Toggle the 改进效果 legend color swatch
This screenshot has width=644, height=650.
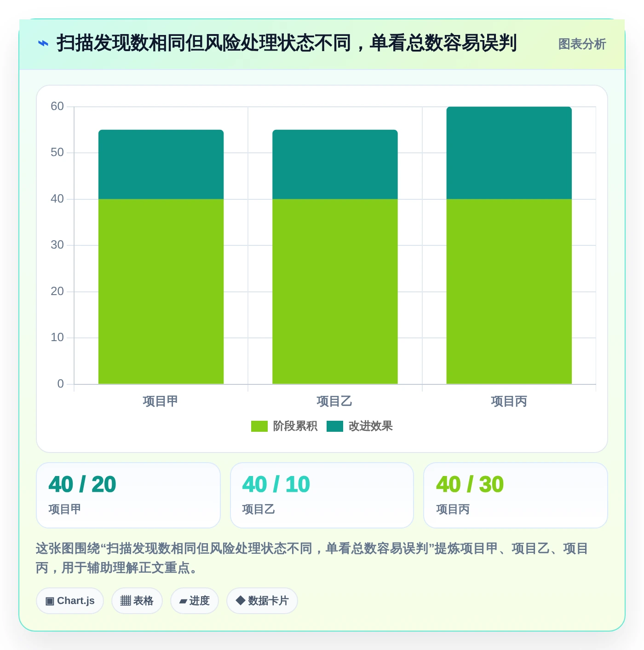pyautogui.click(x=335, y=426)
